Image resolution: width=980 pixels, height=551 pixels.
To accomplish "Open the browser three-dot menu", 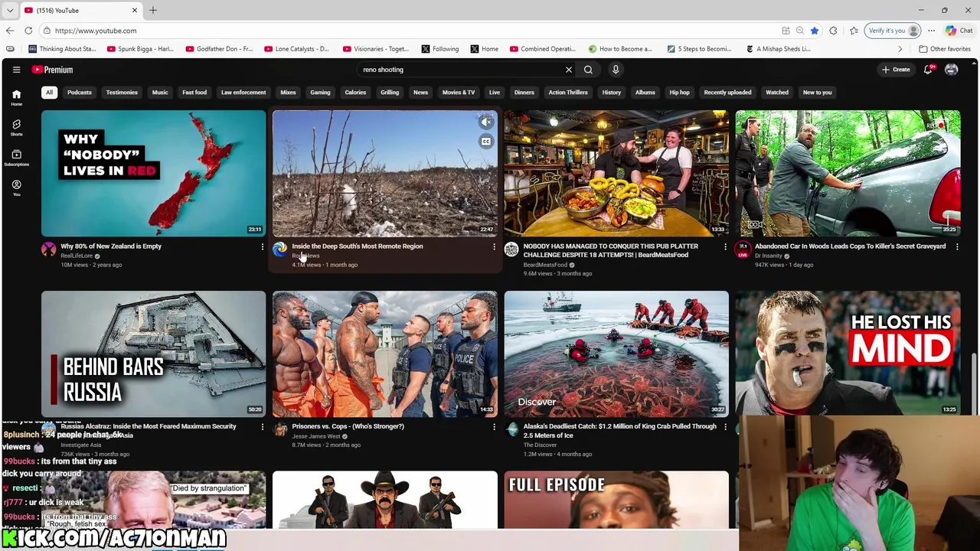I will coord(931,31).
